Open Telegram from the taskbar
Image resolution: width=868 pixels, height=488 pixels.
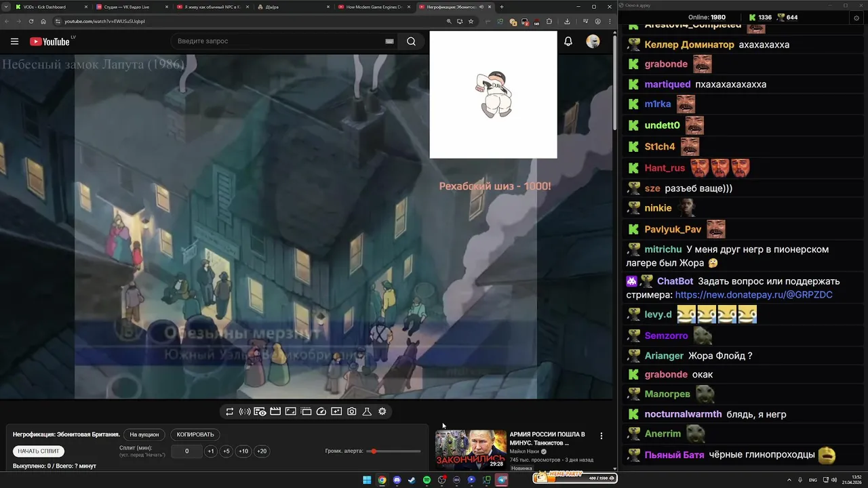[502, 480]
